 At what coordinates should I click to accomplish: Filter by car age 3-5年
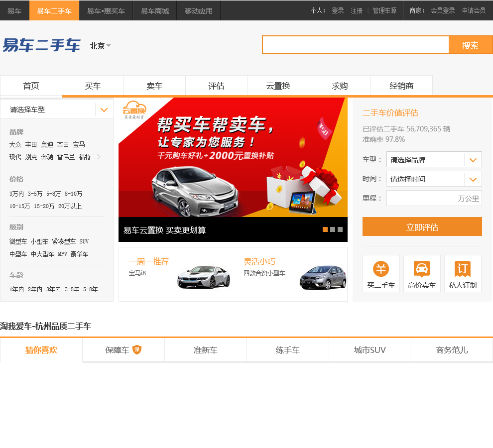(72, 289)
